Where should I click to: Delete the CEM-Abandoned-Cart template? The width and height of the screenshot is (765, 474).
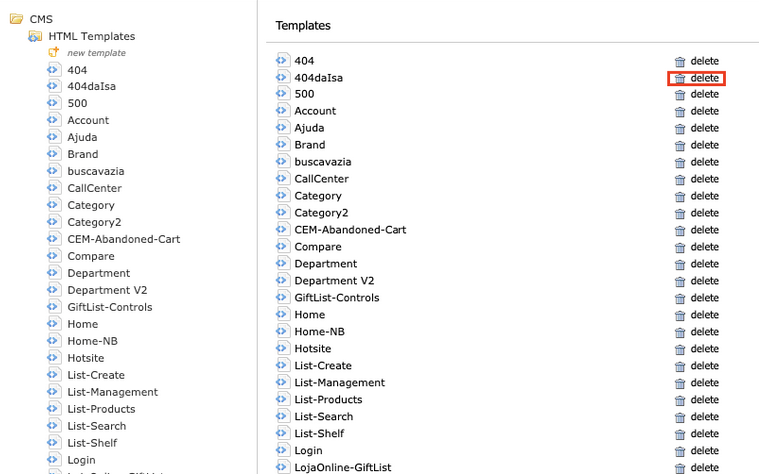(x=697, y=231)
